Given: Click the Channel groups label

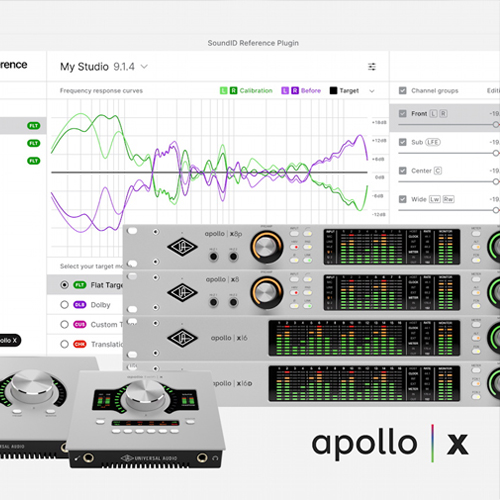Looking at the screenshot, I should [435, 91].
